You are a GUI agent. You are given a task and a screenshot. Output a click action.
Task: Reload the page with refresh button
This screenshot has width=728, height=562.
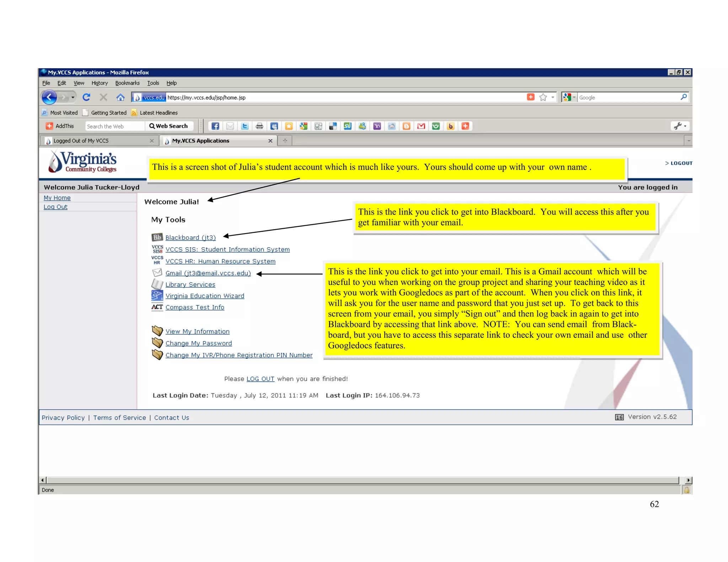(86, 97)
